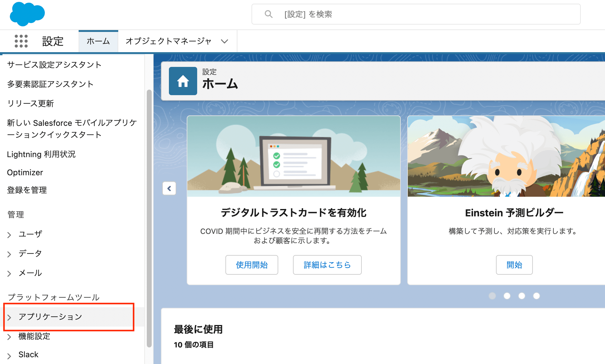Expand the Slack section chevron
The height and width of the screenshot is (364, 605).
pyautogui.click(x=9, y=355)
